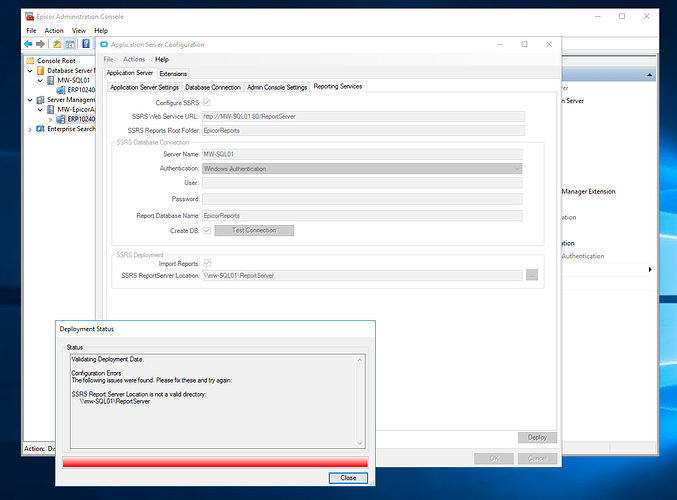Open File menu in Application Server Configuration
This screenshot has width=677, height=500.
108,60
